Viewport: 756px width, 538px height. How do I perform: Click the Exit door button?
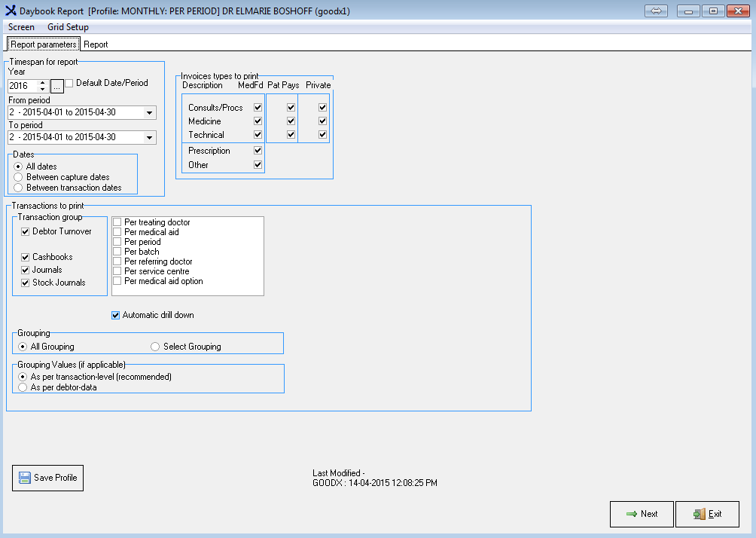[x=707, y=514]
